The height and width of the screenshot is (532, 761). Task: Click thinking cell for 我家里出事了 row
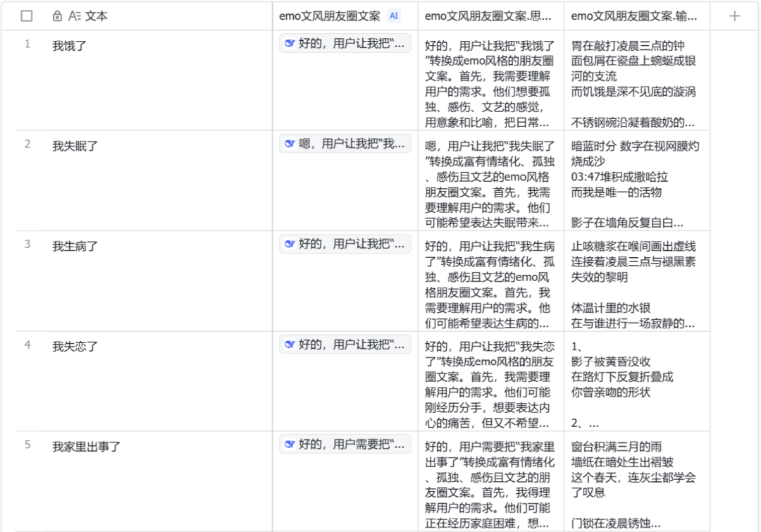491,481
